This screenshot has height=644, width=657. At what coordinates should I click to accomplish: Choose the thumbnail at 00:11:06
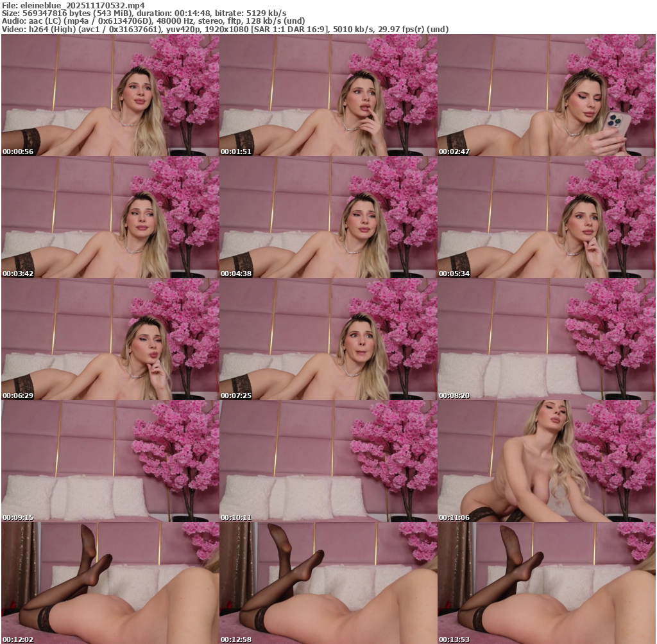pos(546,461)
